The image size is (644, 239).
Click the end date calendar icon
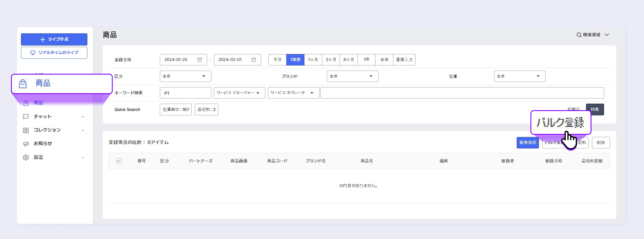tap(254, 60)
